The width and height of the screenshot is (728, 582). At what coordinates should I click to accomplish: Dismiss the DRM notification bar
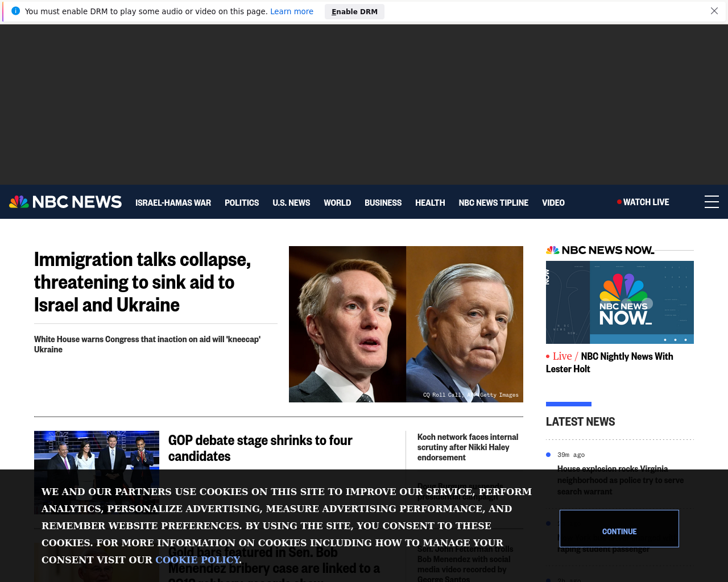coord(714,11)
